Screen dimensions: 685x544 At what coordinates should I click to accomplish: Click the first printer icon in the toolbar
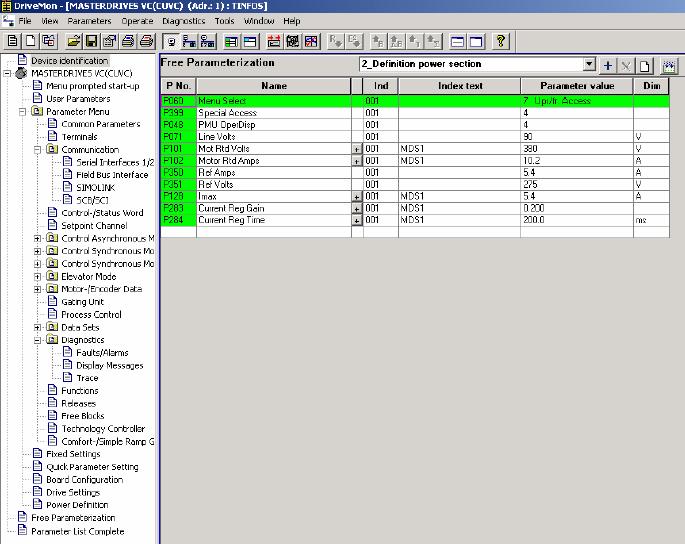[128, 41]
